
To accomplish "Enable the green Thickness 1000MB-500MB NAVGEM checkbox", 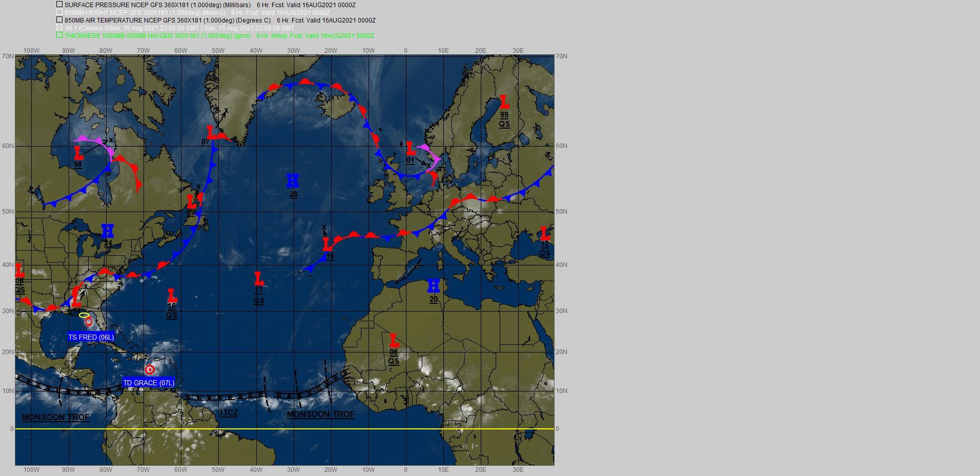I will click(x=59, y=35).
